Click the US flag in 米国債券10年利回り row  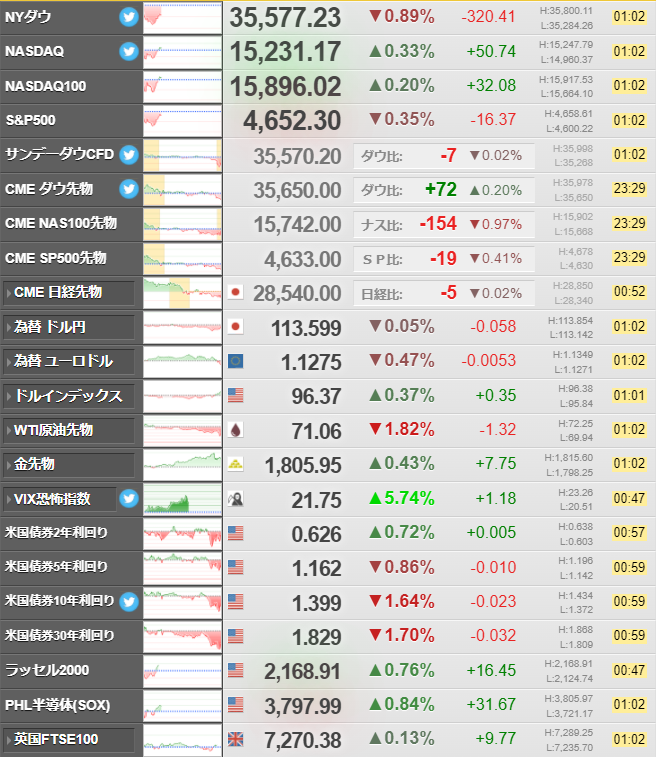point(235,602)
